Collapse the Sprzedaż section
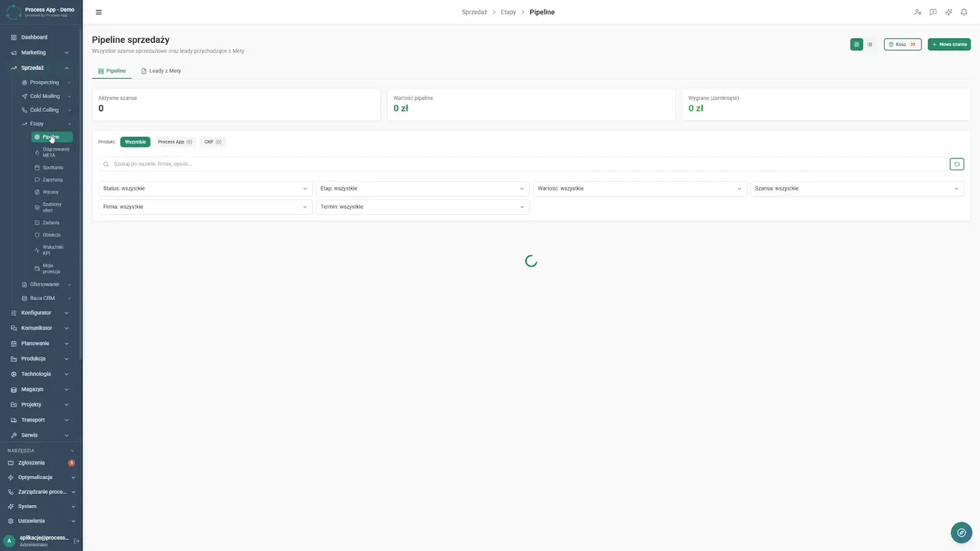Image resolution: width=980 pixels, height=551 pixels. pyautogui.click(x=41, y=68)
